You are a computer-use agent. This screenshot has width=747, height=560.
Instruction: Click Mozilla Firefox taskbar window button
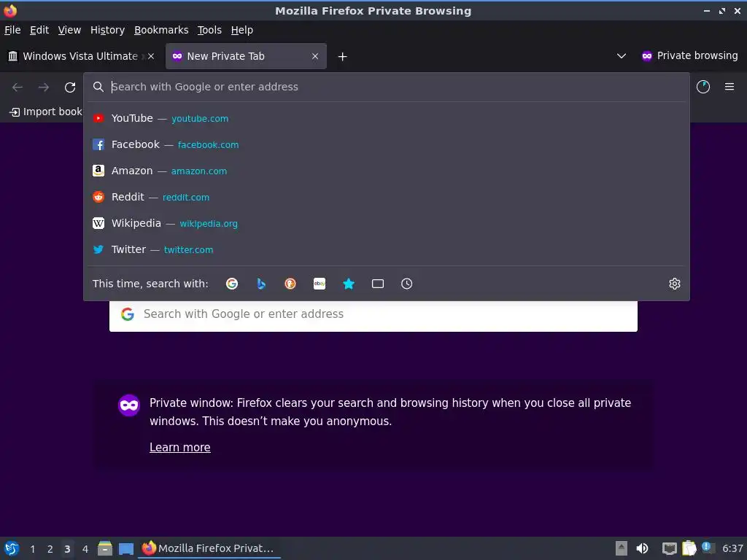point(209,548)
